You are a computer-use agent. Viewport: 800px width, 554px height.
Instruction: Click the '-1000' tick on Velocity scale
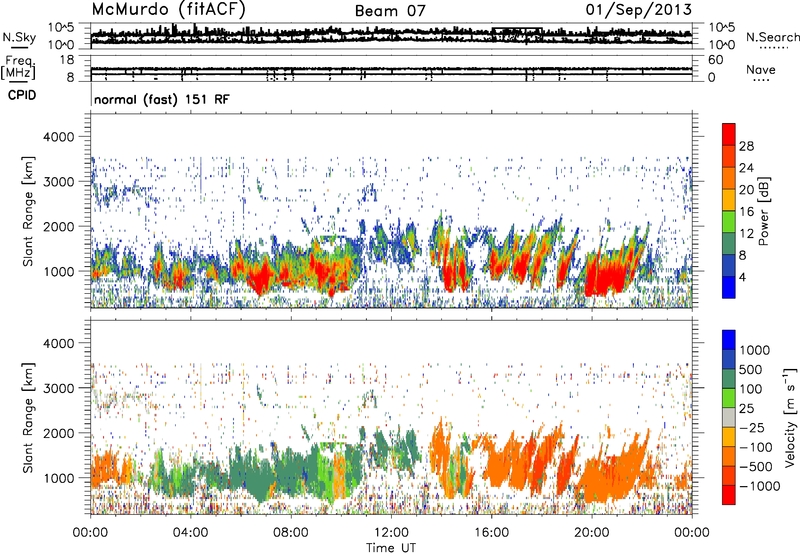[760, 486]
